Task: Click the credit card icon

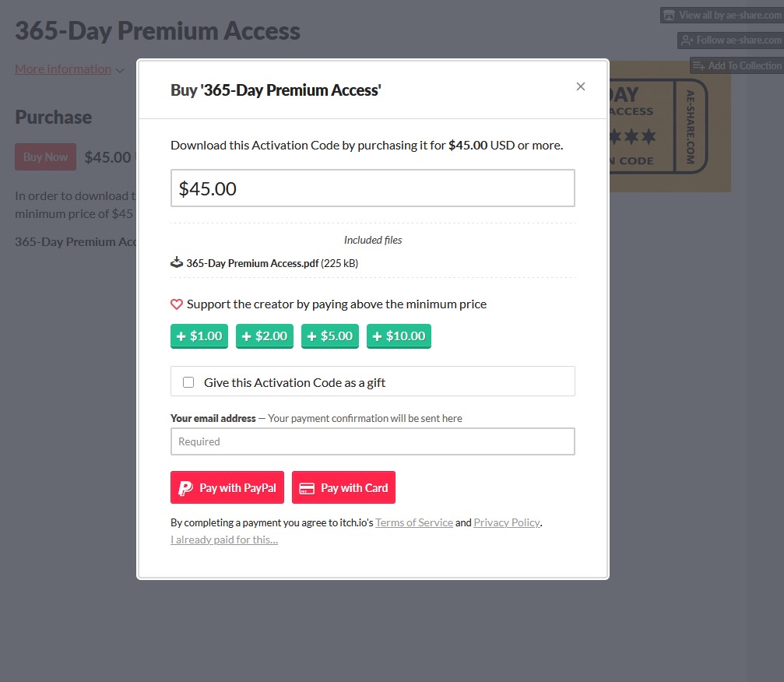Action: click(307, 488)
